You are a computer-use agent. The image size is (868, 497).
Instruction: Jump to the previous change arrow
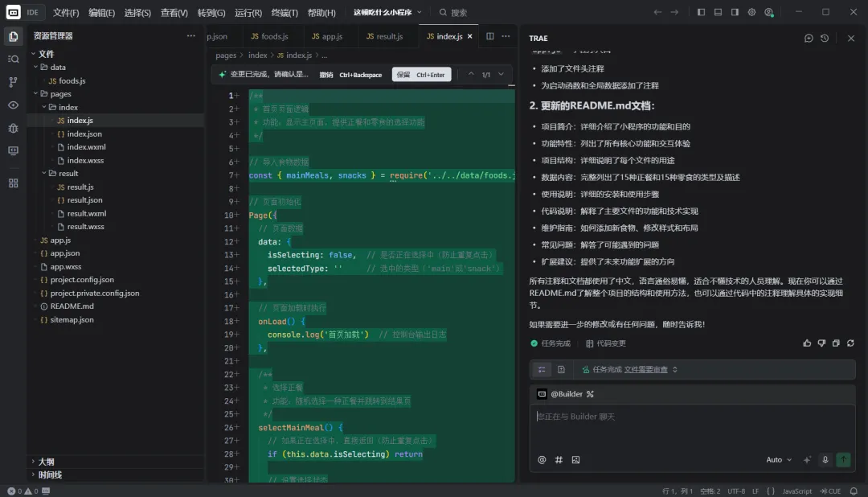point(471,74)
